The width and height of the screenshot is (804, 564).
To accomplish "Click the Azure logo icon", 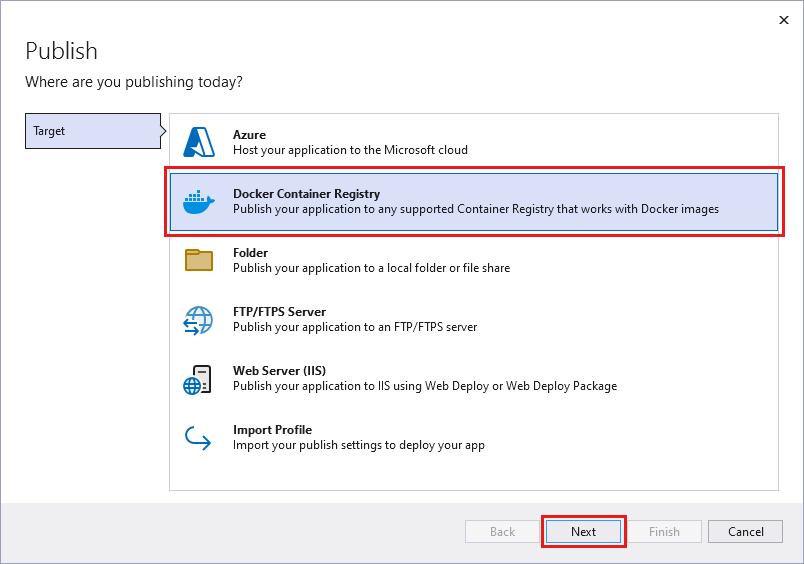I will point(199,142).
